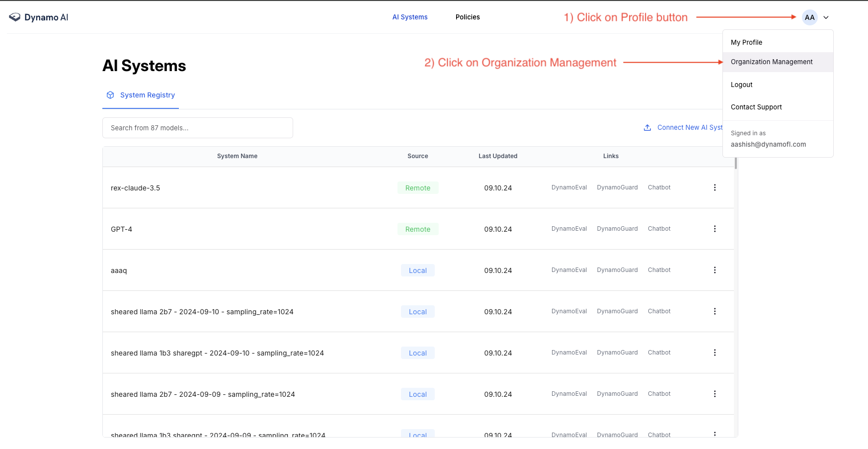The width and height of the screenshot is (868, 449).
Task: Open the AI Systems nav tab
Action: pos(410,17)
